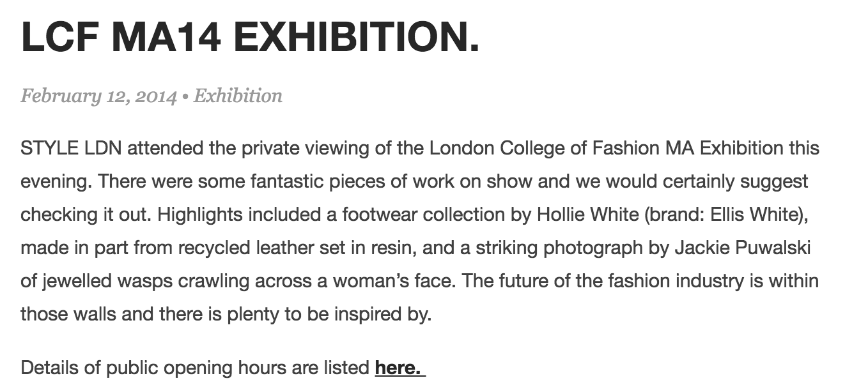The height and width of the screenshot is (392, 868).
Task: Open the Exhibition category link
Action: [x=238, y=96]
